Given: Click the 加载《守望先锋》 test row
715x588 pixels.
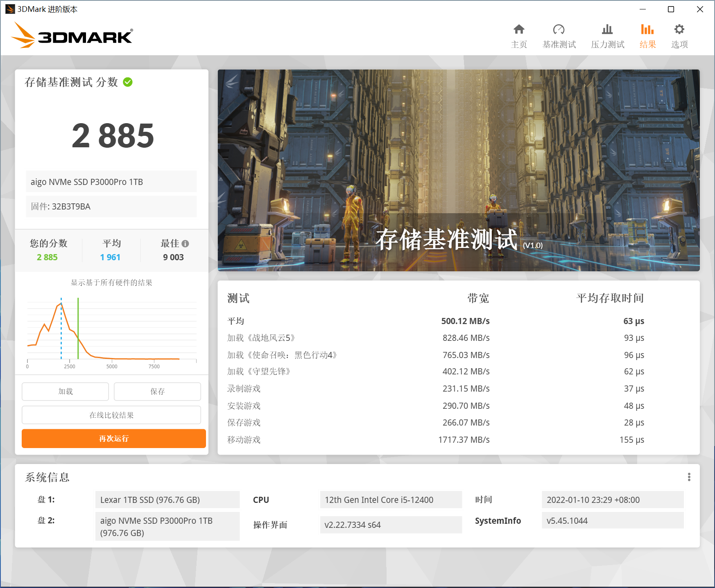Looking at the screenshot, I should tap(436, 372).
